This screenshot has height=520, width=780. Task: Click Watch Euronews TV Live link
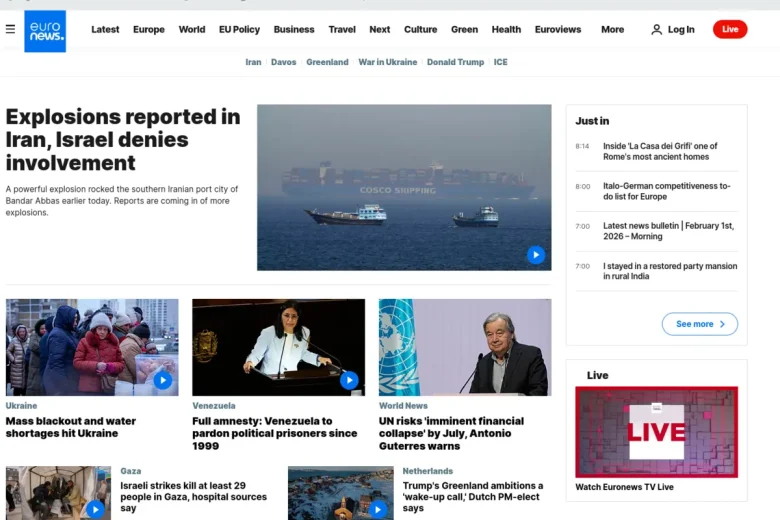[624, 487]
